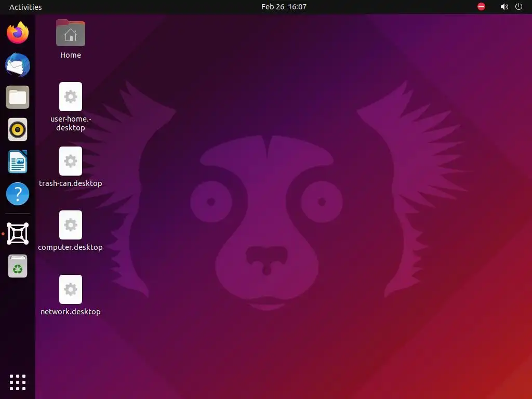The image size is (532, 399).
Task: Select the running screenshot app in dock
Action: click(x=18, y=233)
